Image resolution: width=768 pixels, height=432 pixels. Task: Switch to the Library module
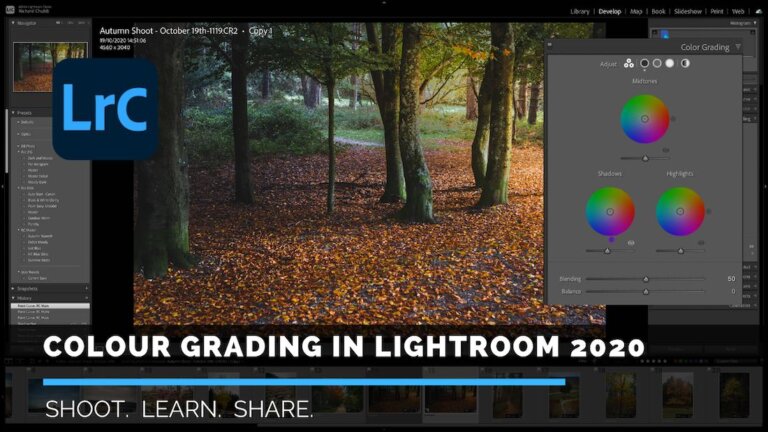coord(579,11)
